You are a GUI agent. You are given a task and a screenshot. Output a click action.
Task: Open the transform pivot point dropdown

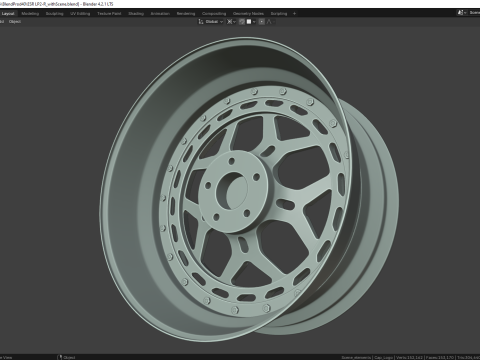[x=231, y=22]
